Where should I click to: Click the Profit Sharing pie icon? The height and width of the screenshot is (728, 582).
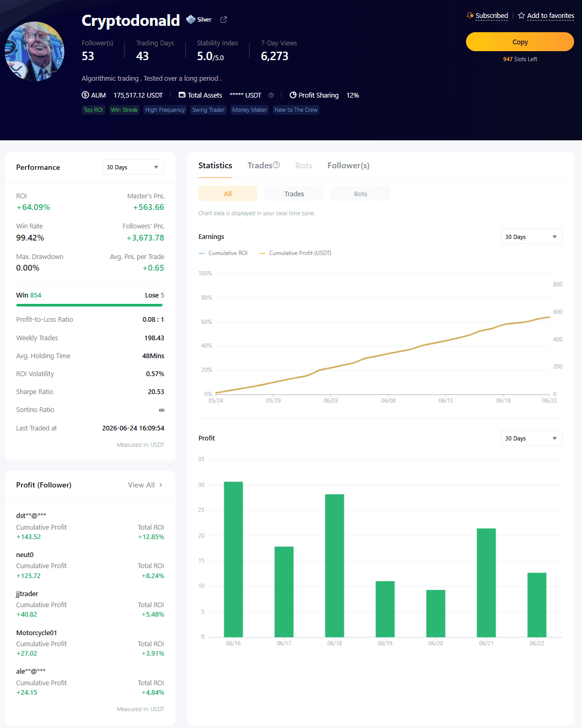point(293,95)
